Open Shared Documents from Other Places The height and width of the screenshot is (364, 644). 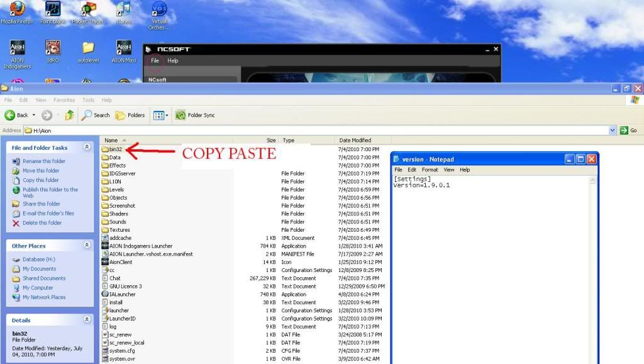click(x=44, y=278)
